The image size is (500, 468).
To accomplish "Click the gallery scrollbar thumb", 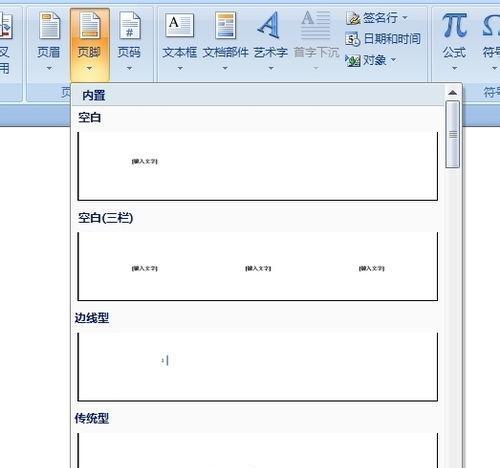I will (x=453, y=134).
